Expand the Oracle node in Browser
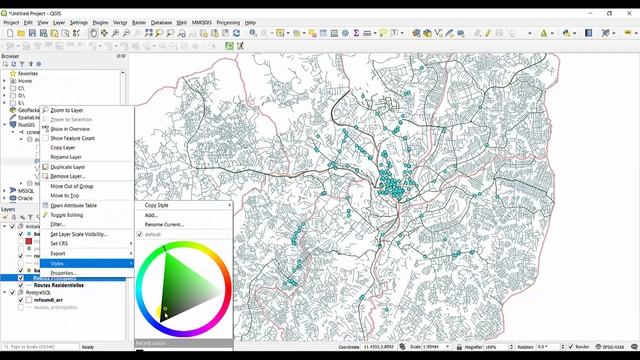The image size is (640, 360). (4, 198)
